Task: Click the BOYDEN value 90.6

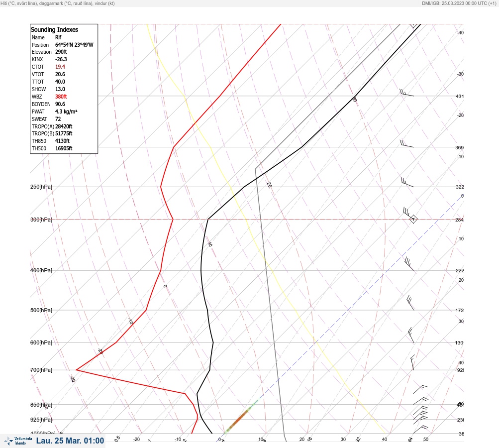Action: 60,104
